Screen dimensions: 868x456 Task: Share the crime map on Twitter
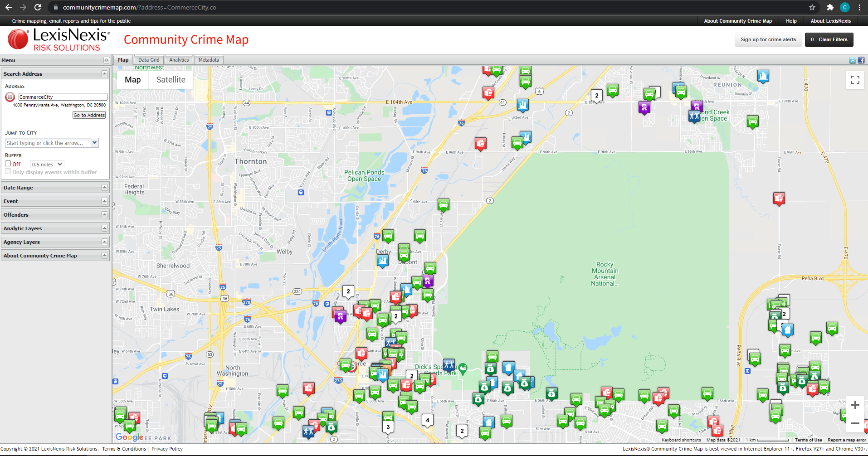pyautogui.click(x=852, y=60)
